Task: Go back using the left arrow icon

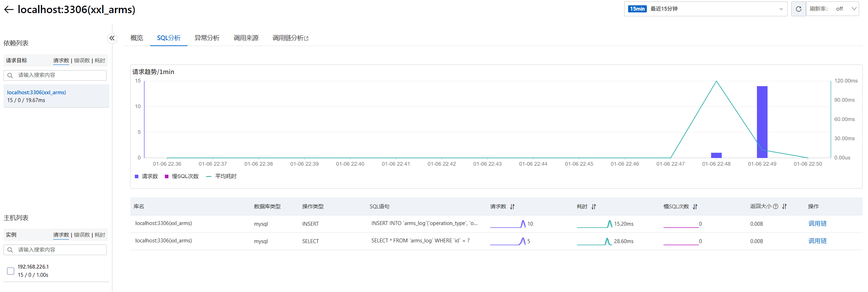Action: click(9, 10)
